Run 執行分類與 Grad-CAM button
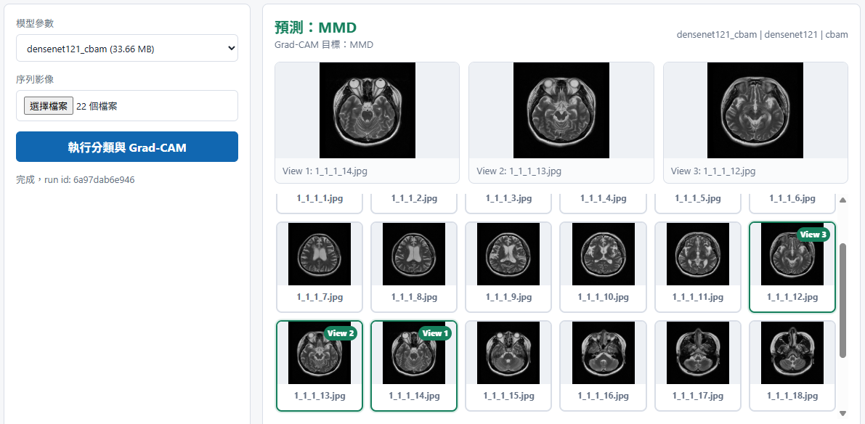 (127, 147)
